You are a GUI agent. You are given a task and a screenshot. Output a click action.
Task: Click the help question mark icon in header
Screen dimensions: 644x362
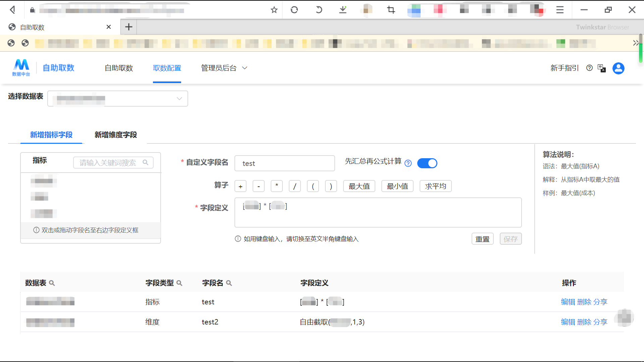(x=589, y=68)
